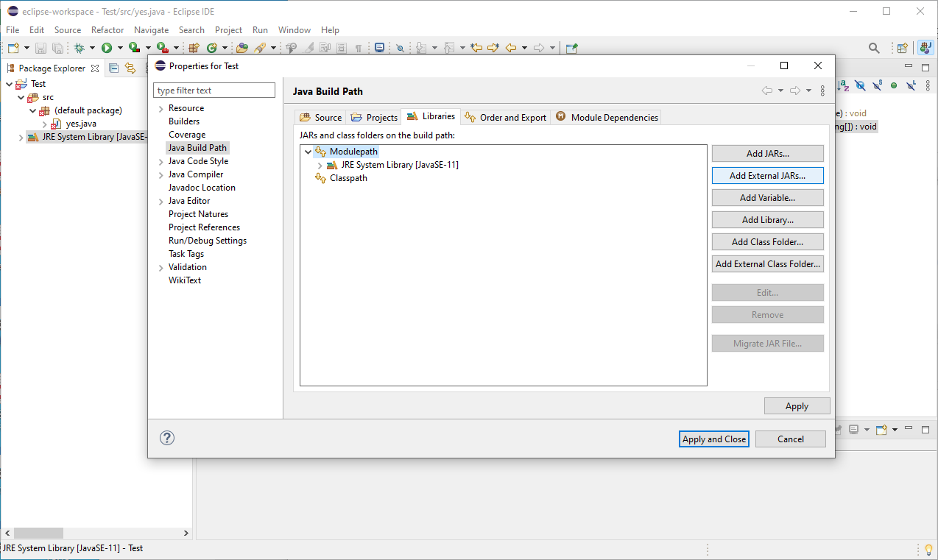Select Project Natures in properties tree

pyautogui.click(x=198, y=214)
